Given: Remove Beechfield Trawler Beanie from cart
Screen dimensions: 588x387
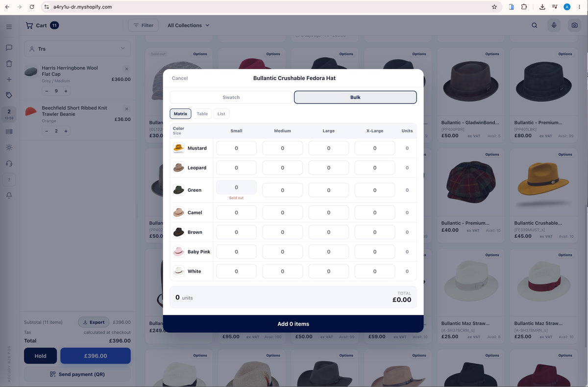Looking at the screenshot, I should pos(127,109).
